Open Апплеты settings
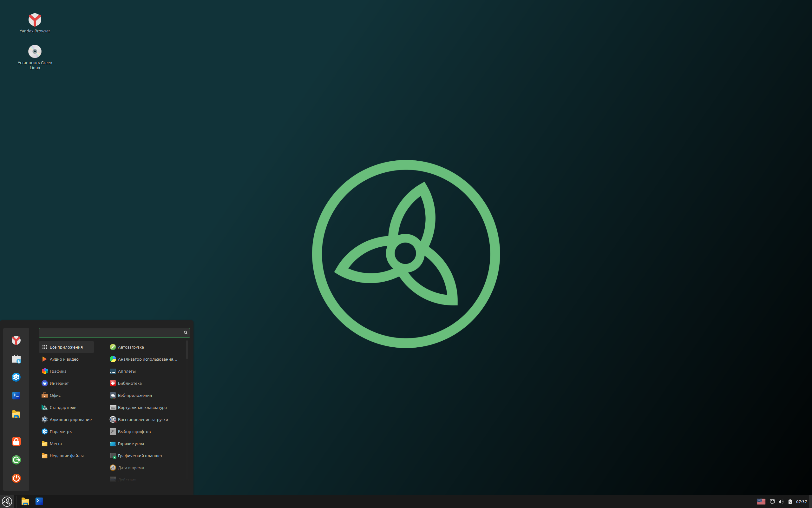The height and width of the screenshot is (508, 812). click(x=146, y=371)
